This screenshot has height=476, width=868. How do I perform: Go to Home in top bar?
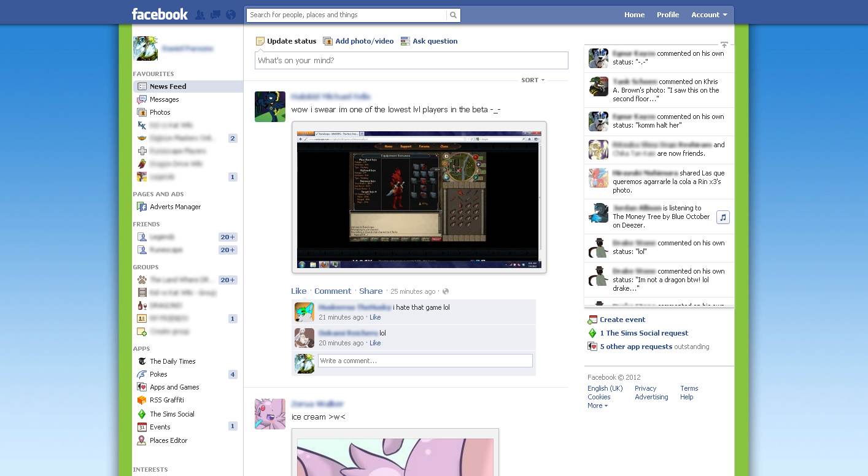634,15
